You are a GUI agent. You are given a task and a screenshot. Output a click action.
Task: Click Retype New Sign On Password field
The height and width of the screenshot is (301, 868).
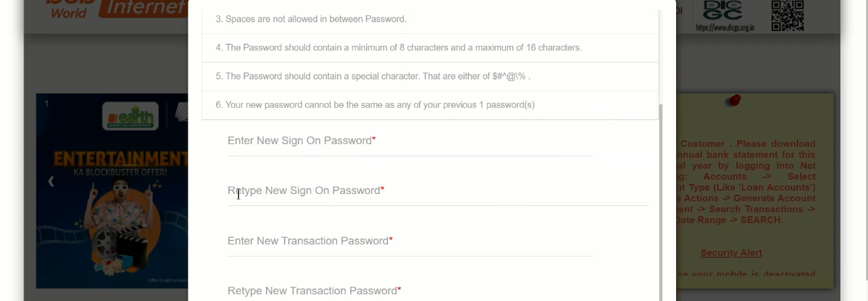(x=438, y=191)
